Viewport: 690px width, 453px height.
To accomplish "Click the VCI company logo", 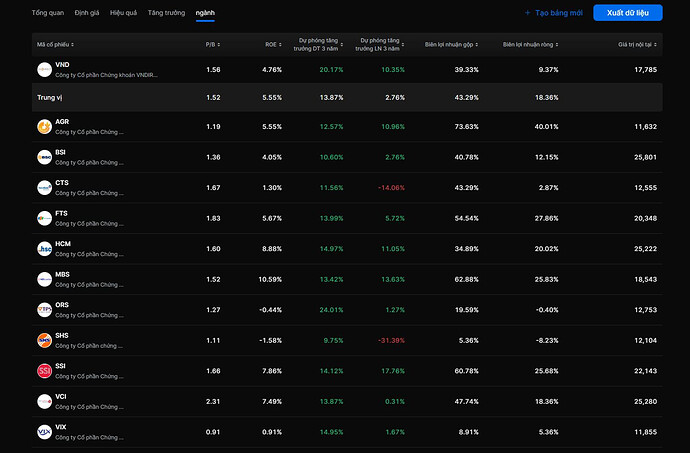I will tap(44, 401).
